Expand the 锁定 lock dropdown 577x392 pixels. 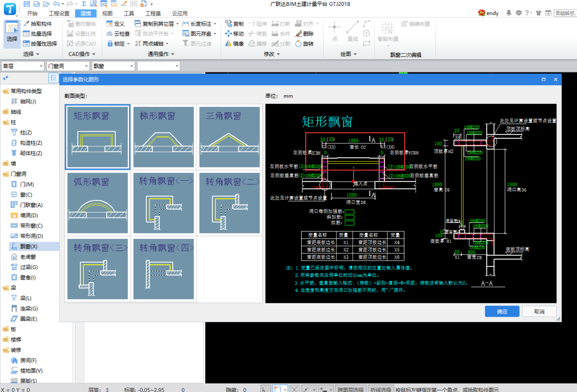point(128,44)
